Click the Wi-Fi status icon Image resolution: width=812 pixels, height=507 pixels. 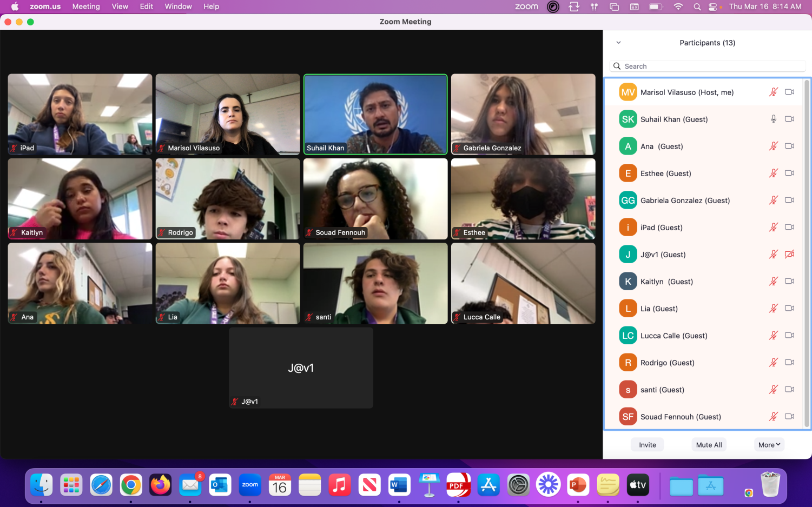(x=678, y=6)
